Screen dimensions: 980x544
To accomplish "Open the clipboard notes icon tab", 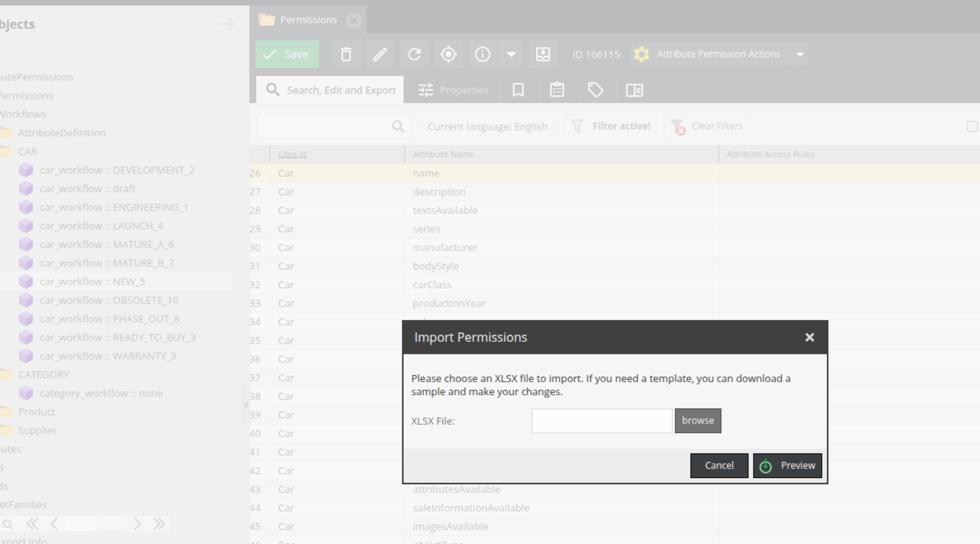I will coord(557,90).
